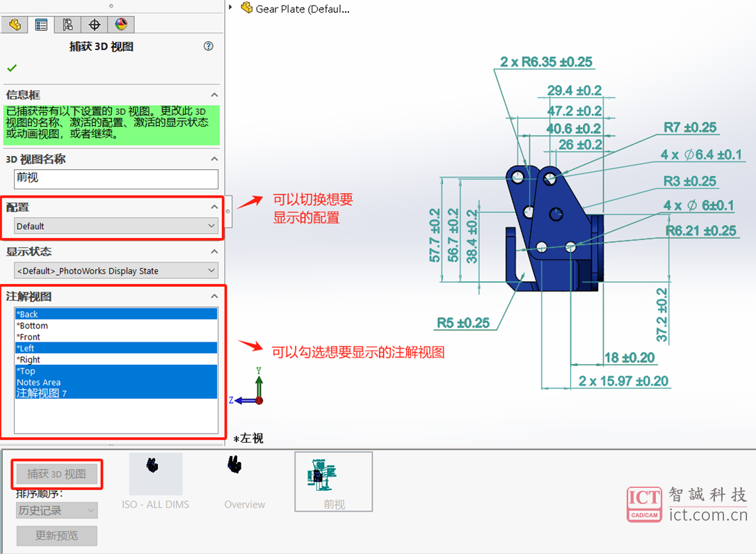Select dimension 26 ±0.2
Image resolution: width=756 pixels, height=554 pixels.
pos(580,144)
